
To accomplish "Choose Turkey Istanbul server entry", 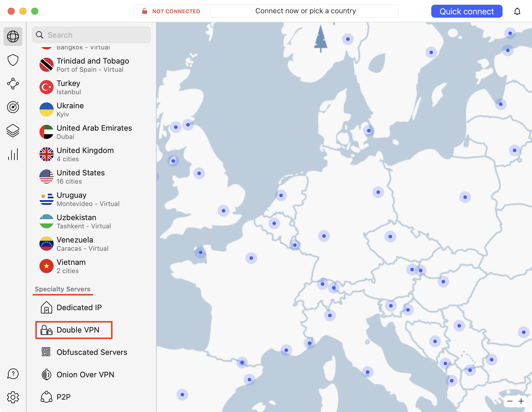I will [68, 87].
